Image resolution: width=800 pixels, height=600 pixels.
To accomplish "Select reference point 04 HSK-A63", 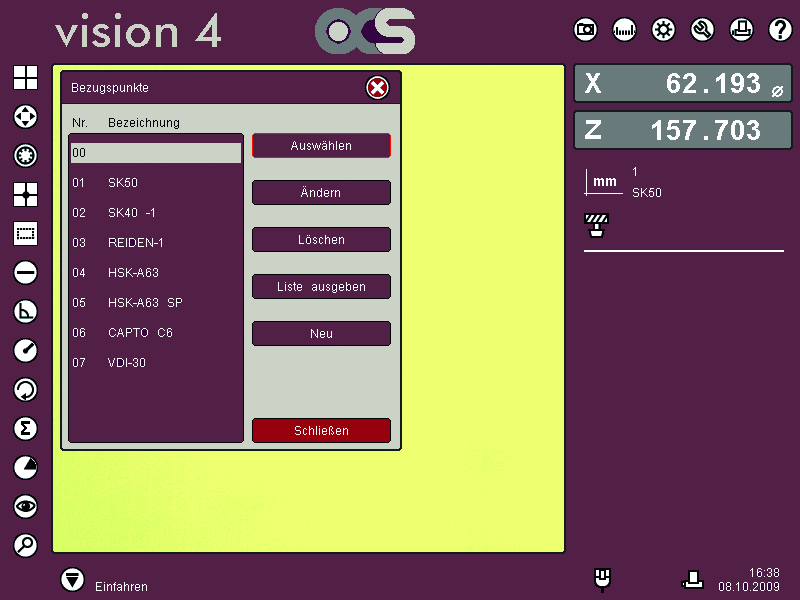I will click(156, 273).
